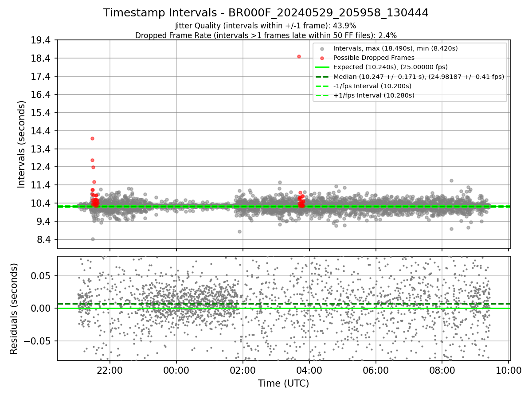Image resolution: width=532 pixels, height=399 pixels.
Task: Click legend entry -1/fps Interval 10.200s
Action: pos(372,86)
